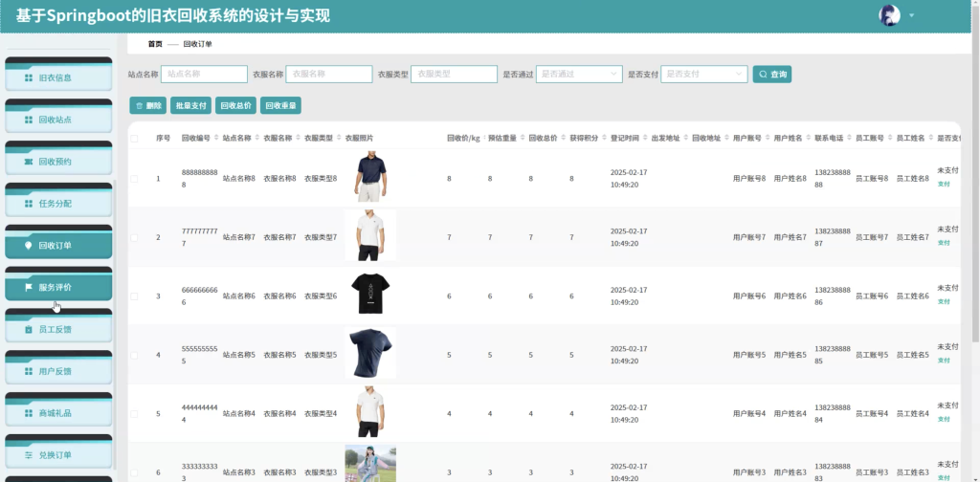Sort by the 出发地址 column arrows
Image resolution: width=980 pixels, height=482 pixels.
coord(685,139)
